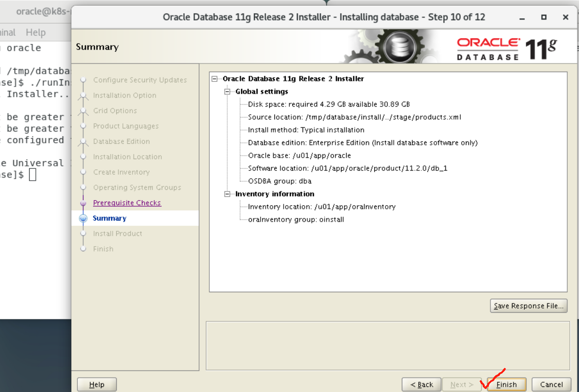Click the Summary step bullet icon
The image size is (579, 392).
(x=83, y=218)
